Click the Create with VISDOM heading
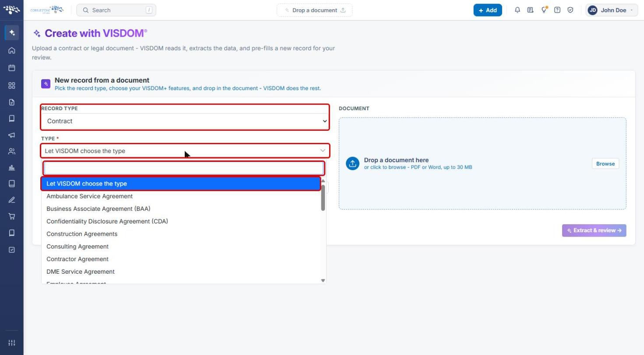 point(96,33)
